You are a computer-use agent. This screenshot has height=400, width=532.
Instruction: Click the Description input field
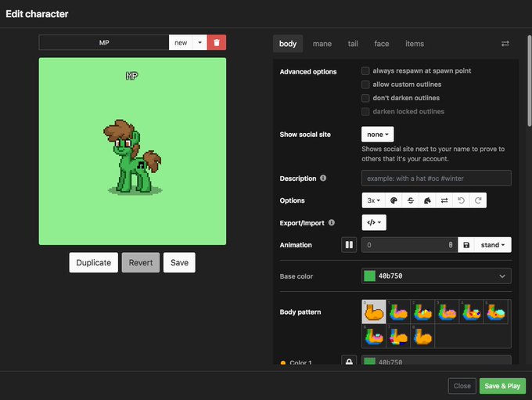(x=437, y=178)
